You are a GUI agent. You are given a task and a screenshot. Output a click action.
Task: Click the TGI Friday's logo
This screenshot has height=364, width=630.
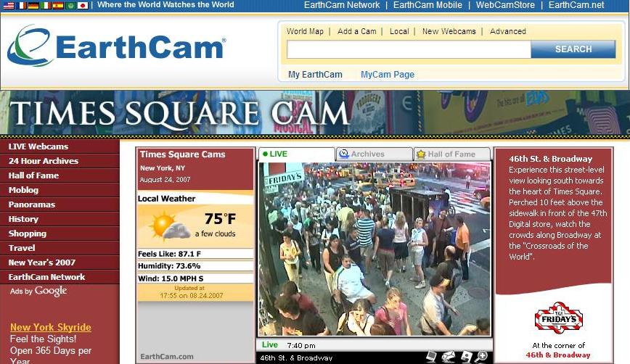[558, 318]
